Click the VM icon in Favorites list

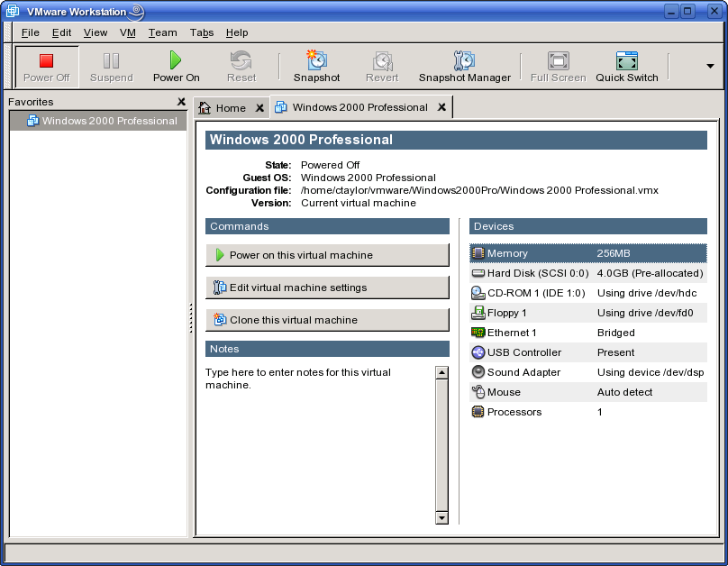(32, 121)
